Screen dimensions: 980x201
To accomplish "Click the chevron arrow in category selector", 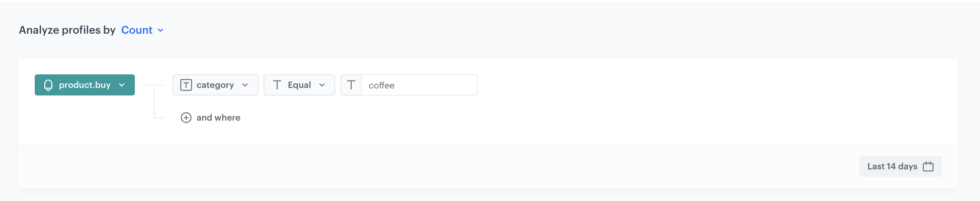I will (245, 85).
